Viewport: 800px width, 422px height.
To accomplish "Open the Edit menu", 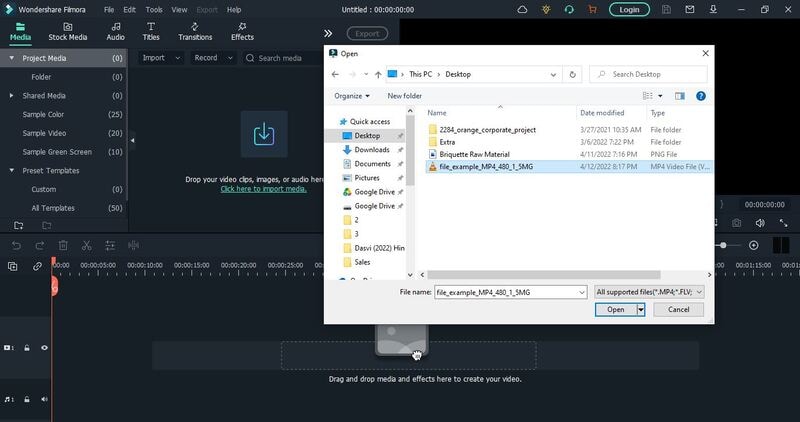I will (130, 10).
